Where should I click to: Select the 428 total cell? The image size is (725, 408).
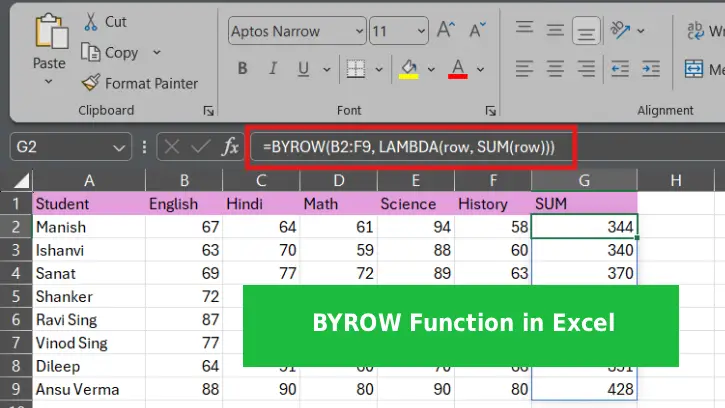(584, 389)
